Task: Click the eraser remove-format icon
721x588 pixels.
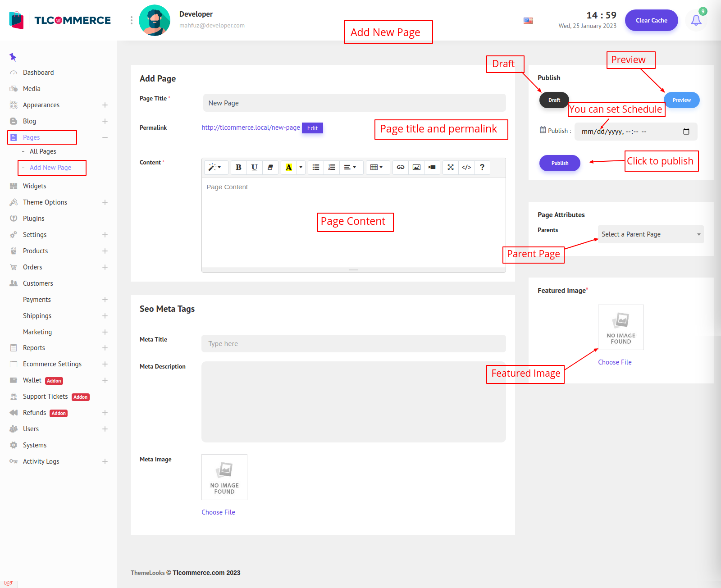Action: [270, 167]
